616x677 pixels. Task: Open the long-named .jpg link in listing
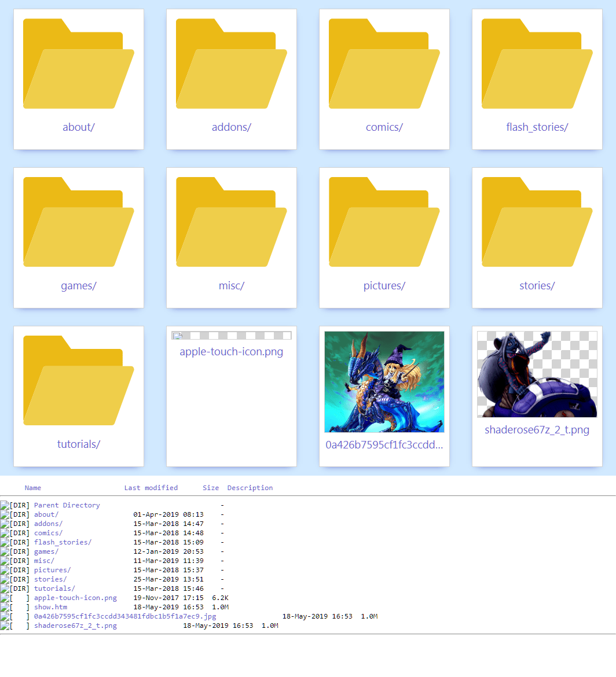125,616
